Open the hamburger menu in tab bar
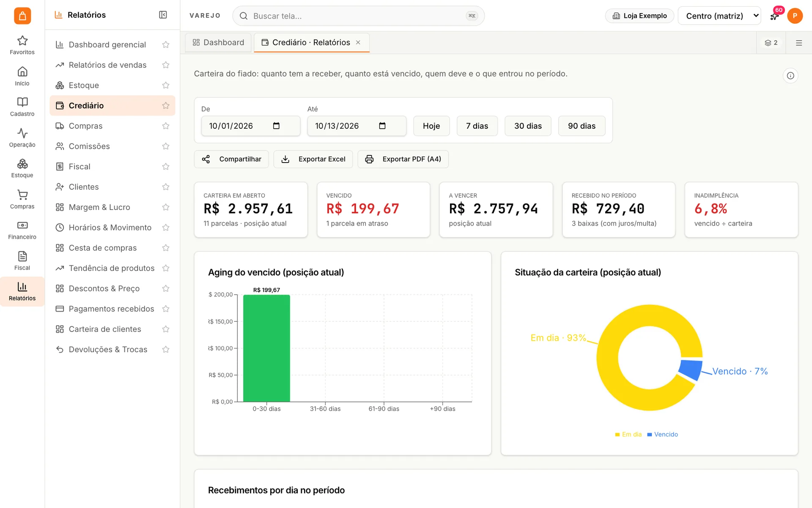Viewport: 812px width, 508px height. (798, 43)
